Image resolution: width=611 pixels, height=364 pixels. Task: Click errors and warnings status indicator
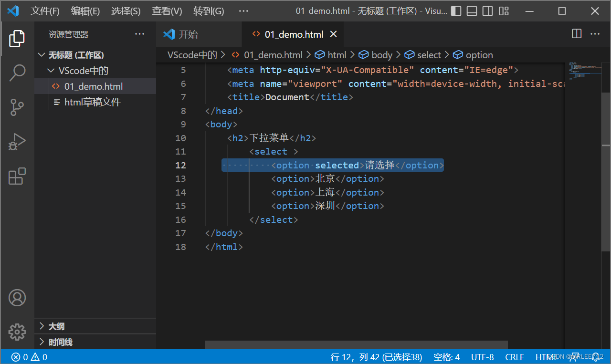click(x=30, y=357)
